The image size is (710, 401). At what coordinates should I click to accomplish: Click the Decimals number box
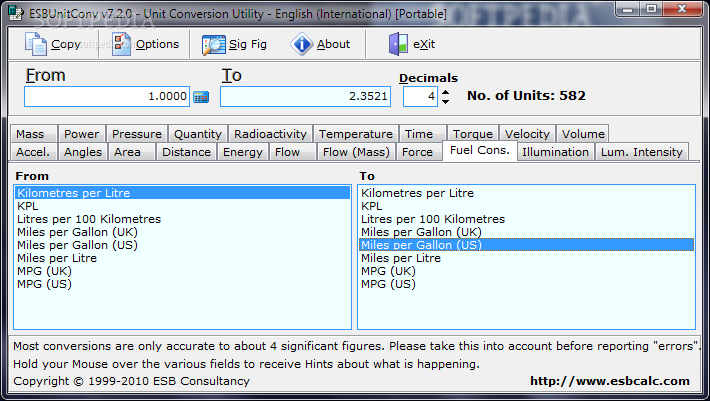click(420, 96)
